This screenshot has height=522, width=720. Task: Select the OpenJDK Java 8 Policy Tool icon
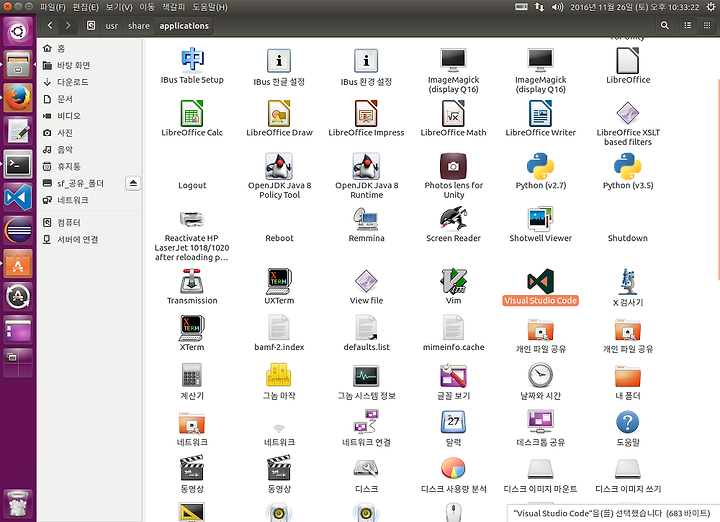click(x=279, y=166)
